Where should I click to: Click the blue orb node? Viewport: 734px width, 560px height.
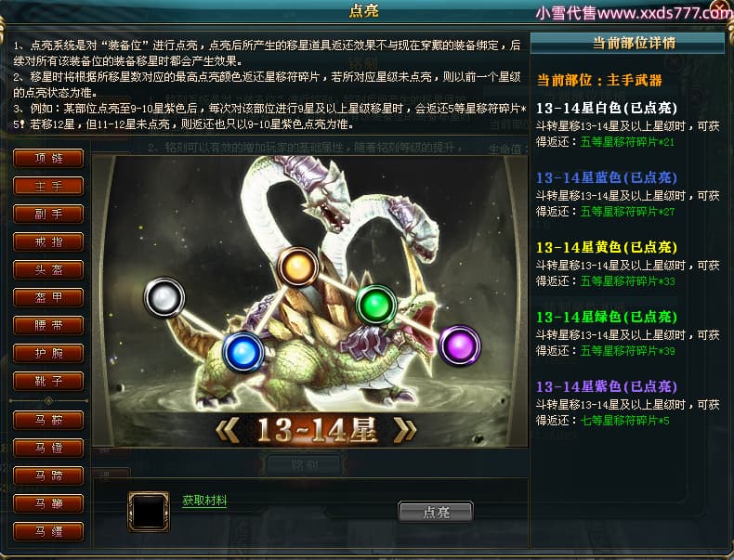coord(242,351)
